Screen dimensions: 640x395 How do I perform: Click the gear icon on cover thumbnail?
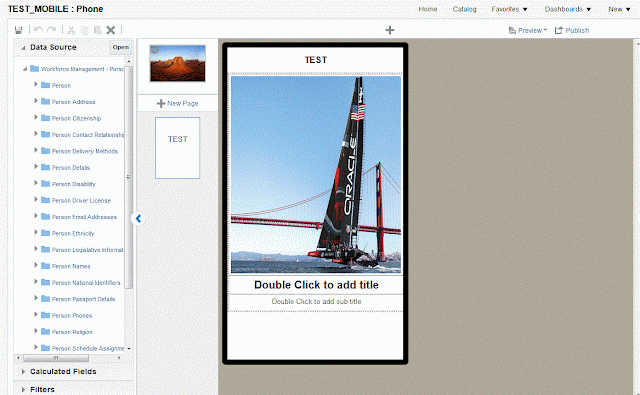pyautogui.click(x=154, y=50)
